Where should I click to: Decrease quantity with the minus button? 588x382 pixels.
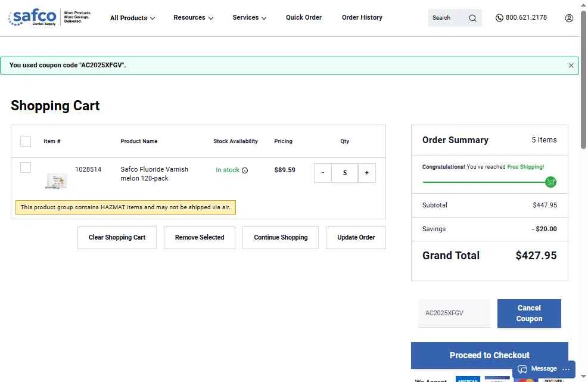click(x=322, y=173)
